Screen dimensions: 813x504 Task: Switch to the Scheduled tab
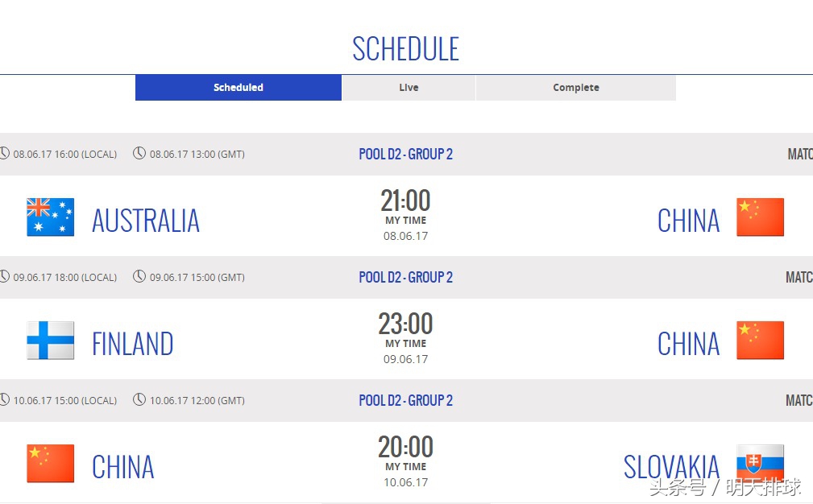[239, 88]
